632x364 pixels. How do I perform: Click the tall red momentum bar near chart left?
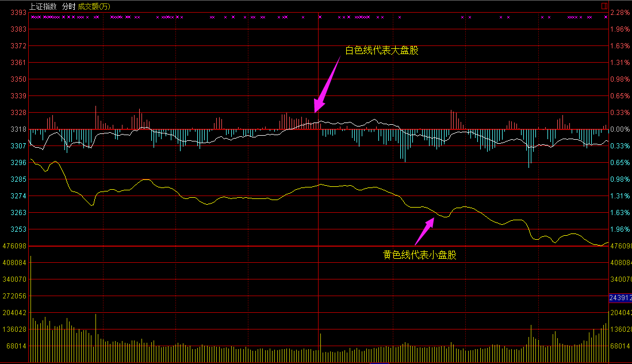96,117
